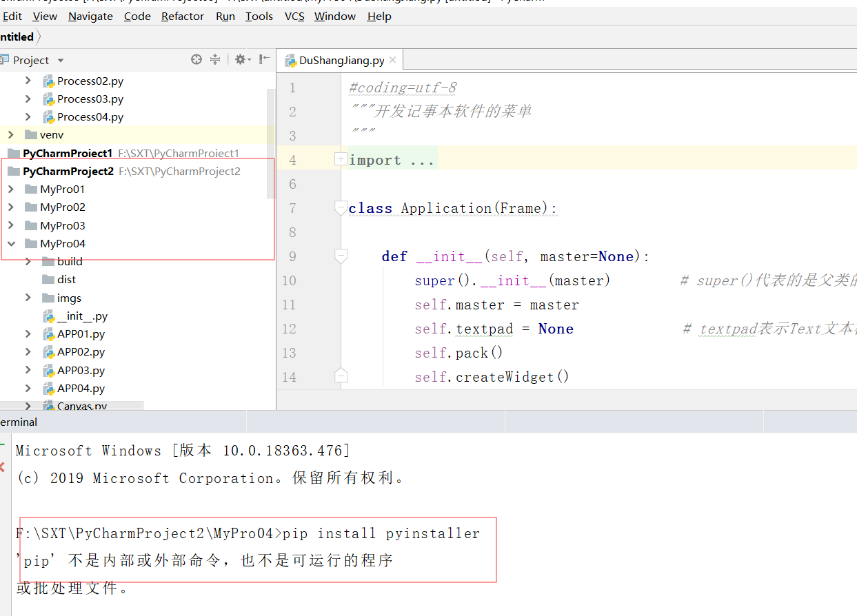This screenshot has height=616, width=857.
Task: Click the folder icon of imgs
Action: (48, 298)
